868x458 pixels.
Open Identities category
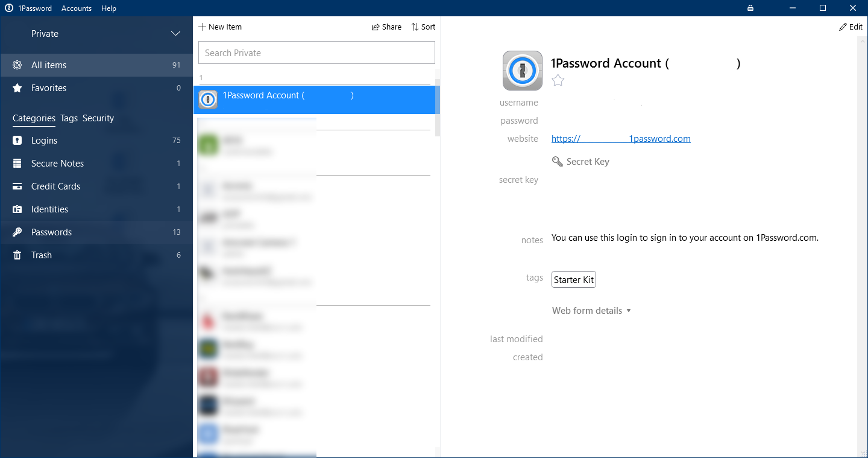pos(96,209)
